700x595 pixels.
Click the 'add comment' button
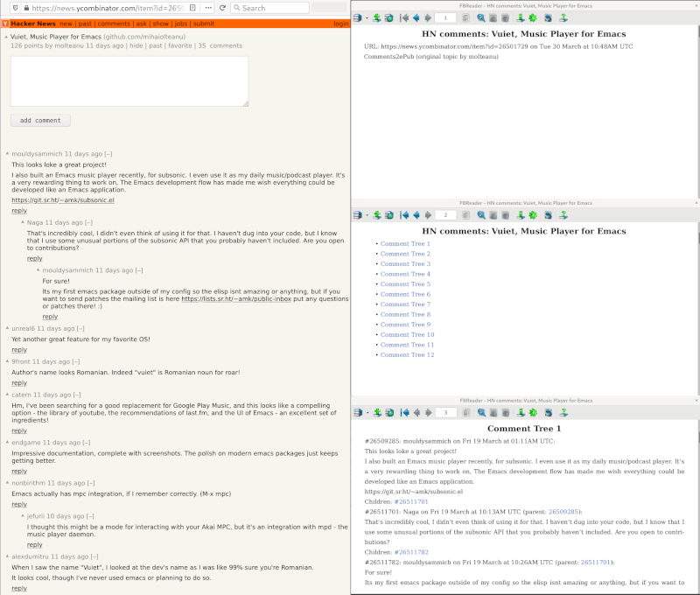coord(40,121)
